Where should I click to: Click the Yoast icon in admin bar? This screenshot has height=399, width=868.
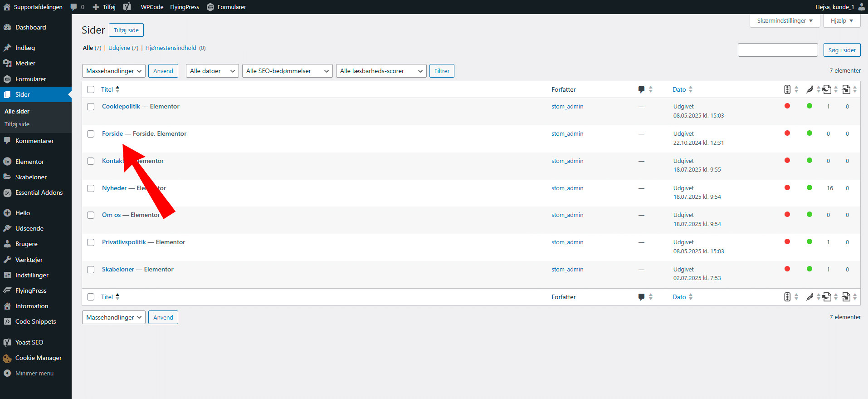(127, 7)
